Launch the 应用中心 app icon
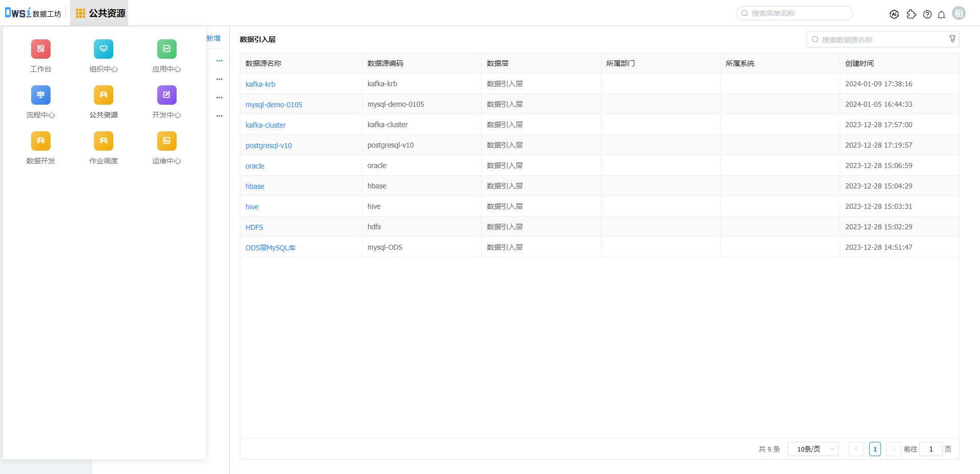Image resolution: width=980 pixels, height=474 pixels. 166,50
